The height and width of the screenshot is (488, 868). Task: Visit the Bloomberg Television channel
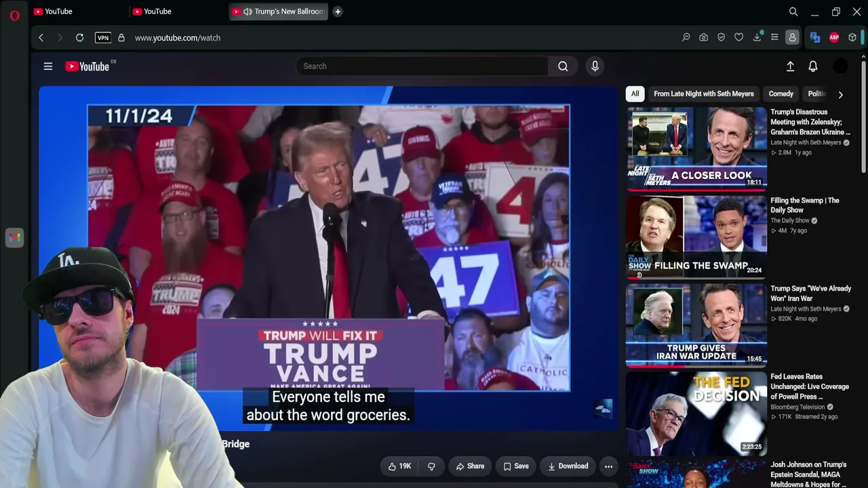797,407
